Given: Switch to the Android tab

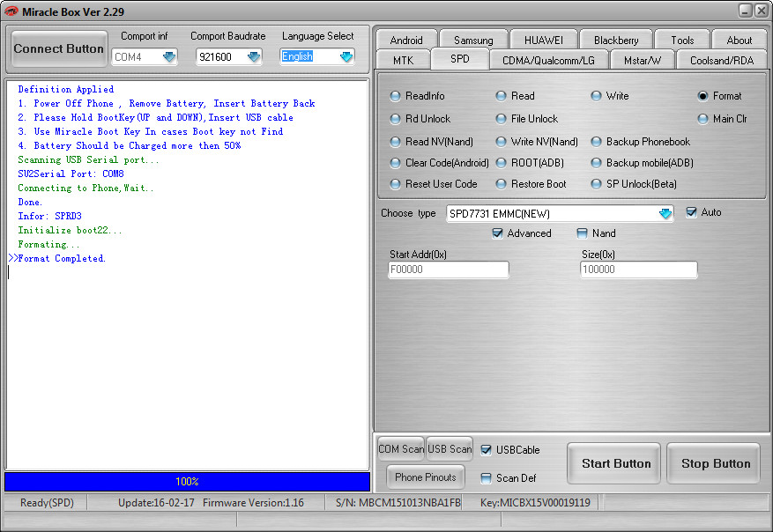Looking at the screenshot, I should (x=406, y=40).
